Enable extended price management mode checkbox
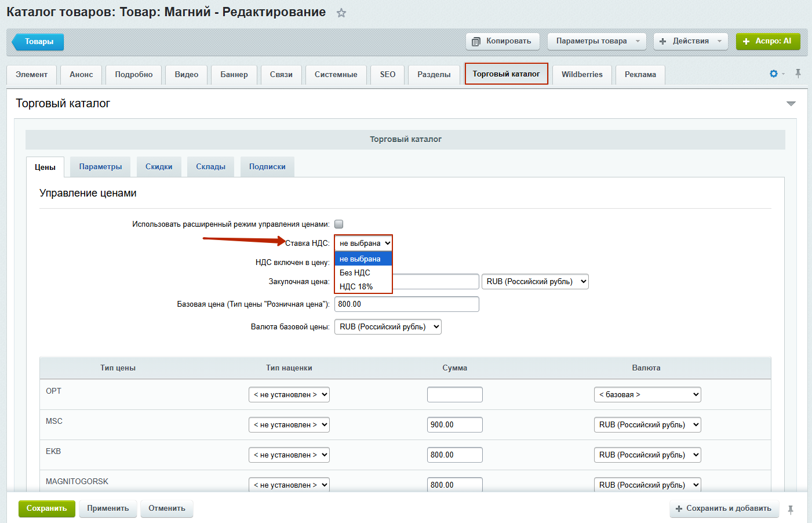The image size is (812, 523). [339, 224]
